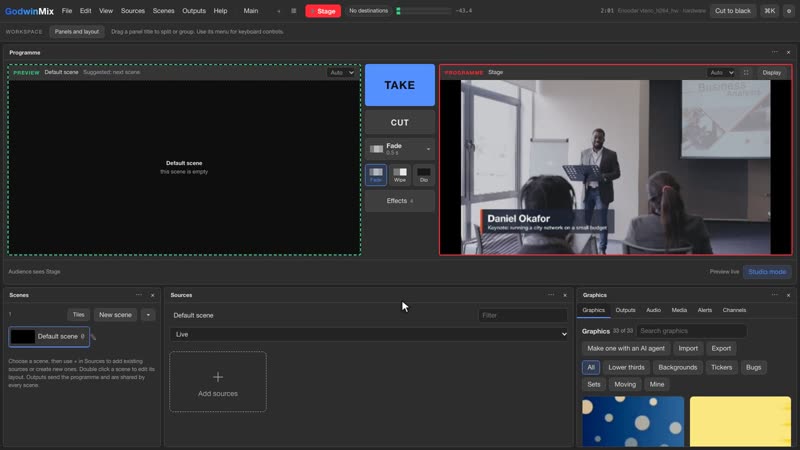Close the Sources panel
This screenshot has width=800, height=450.
click(565, 295)
